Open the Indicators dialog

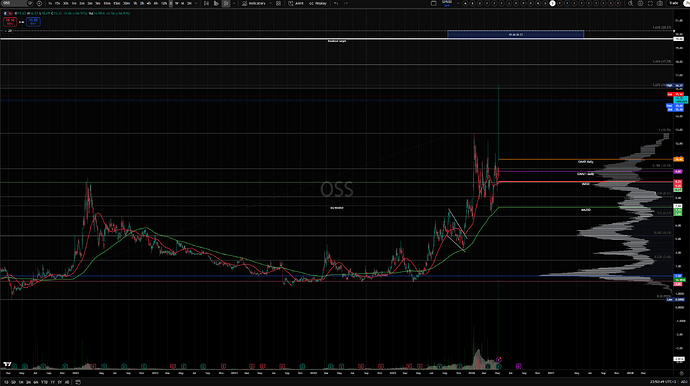pyautogui.click(x=254, y=3)
